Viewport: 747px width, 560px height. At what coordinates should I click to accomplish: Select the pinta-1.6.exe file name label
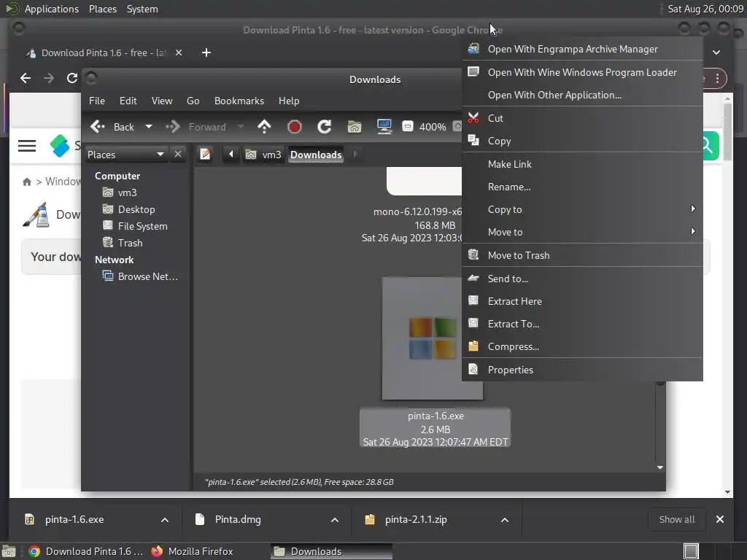(436, 416)
